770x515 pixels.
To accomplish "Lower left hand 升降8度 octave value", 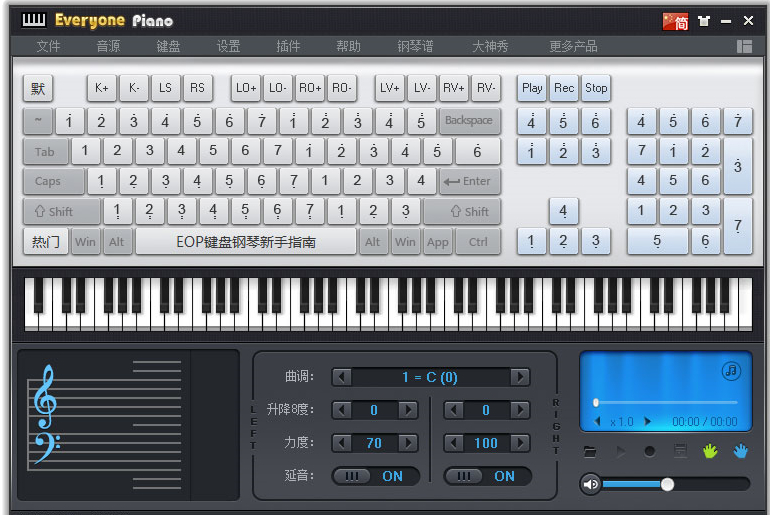I will 342,410.
